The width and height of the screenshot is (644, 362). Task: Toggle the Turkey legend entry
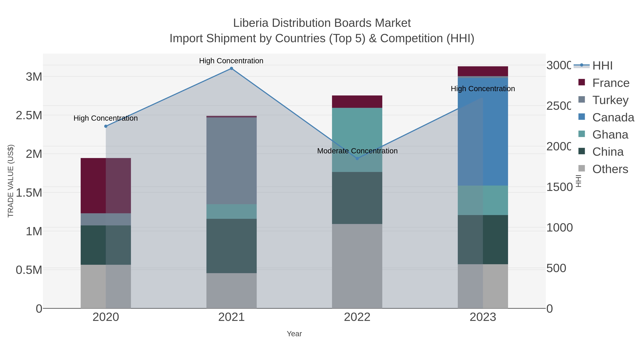[603, 100]
